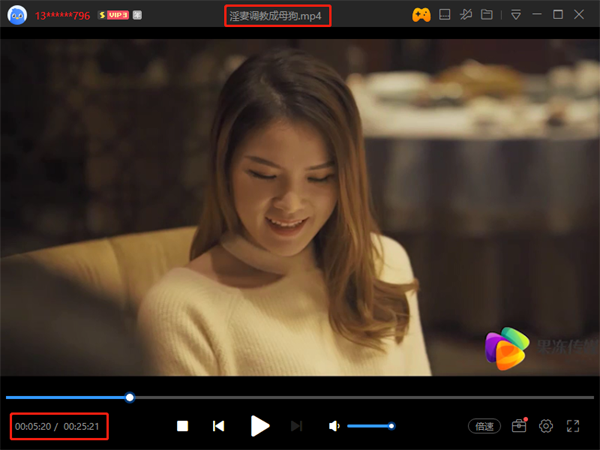Jump to the previous video
The image size is (600, 450).
pos(218,426)
